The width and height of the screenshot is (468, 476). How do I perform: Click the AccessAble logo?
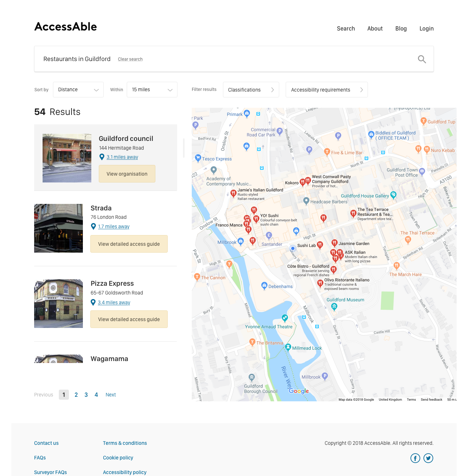(x=66, y=27)
